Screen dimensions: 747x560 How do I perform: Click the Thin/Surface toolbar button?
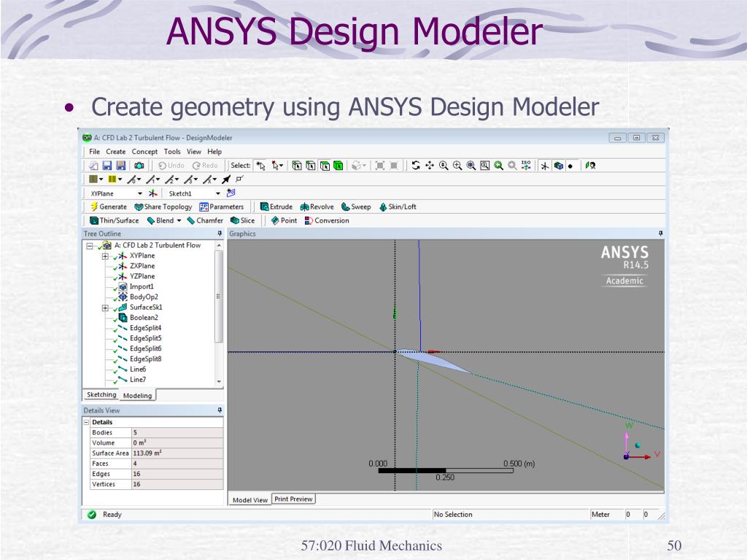click(115, 220)
